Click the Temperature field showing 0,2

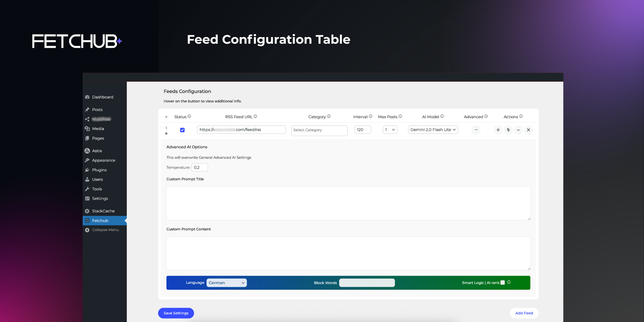coord(200,167)
